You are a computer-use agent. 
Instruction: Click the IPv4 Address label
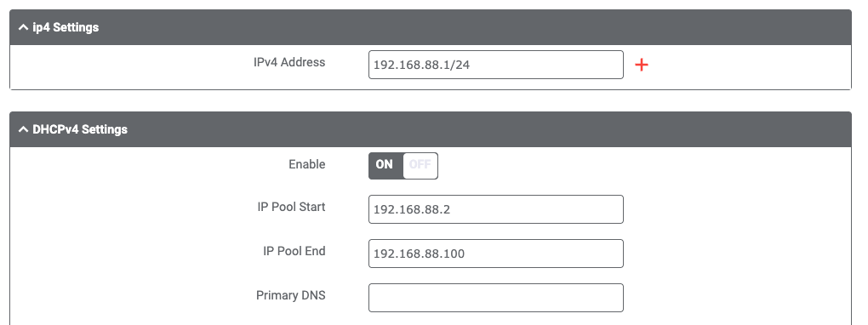tap(289, 62)
